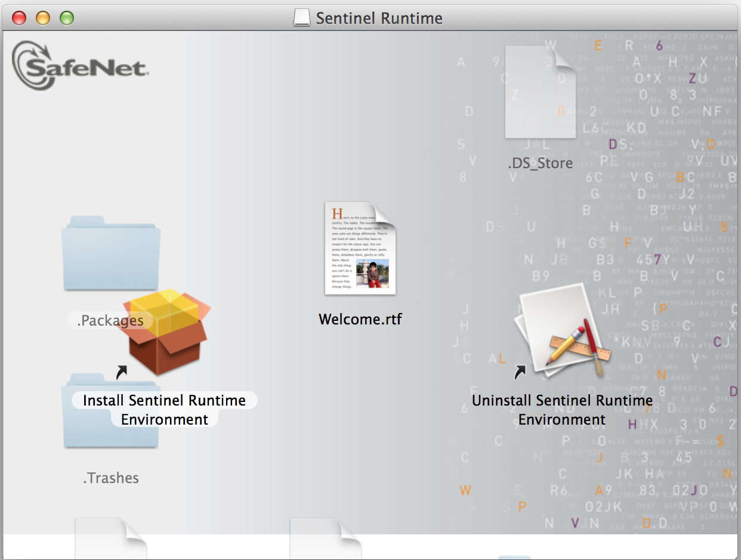The image size is (741, 560).
Task: Minimize the Sentinel Runtime window
Action: [43, 18]
